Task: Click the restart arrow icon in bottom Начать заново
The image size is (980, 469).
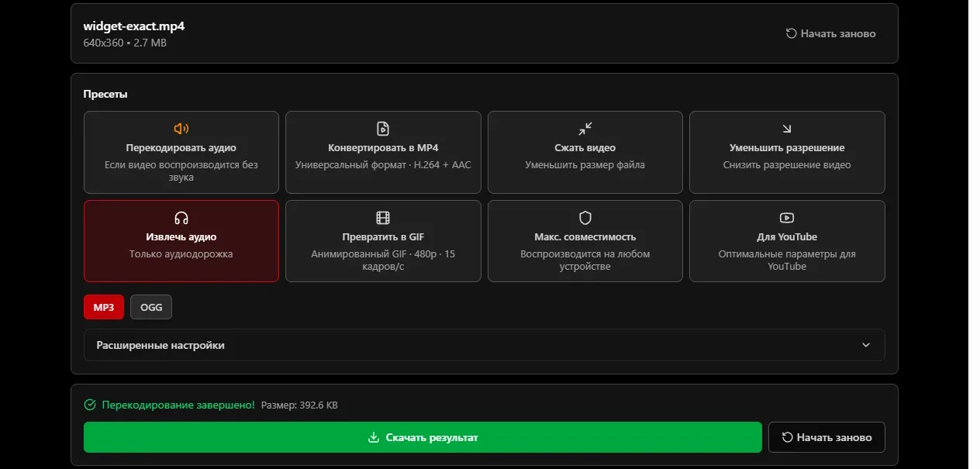Action: click(x=787, y=437)
